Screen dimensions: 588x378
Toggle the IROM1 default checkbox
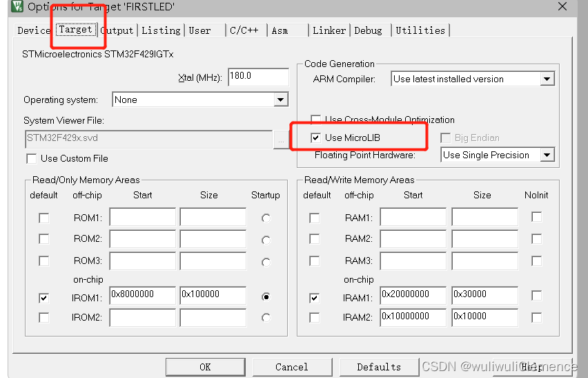(44, 298)
